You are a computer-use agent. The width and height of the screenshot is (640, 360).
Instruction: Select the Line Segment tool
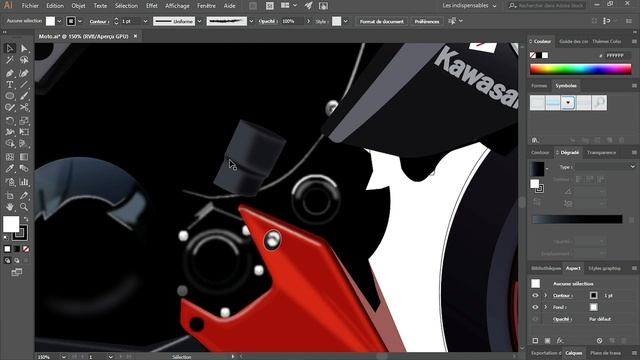(24, 85)
